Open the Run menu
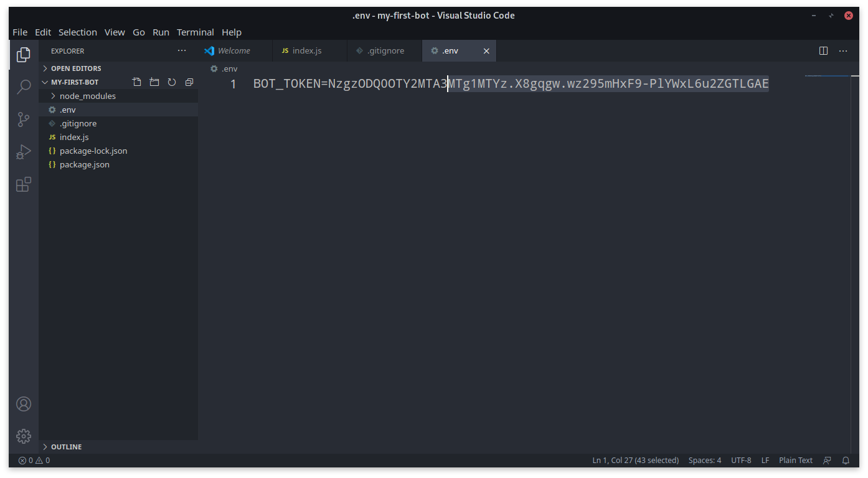The height and width of the screenshot is (478, 868). point(161,32)
